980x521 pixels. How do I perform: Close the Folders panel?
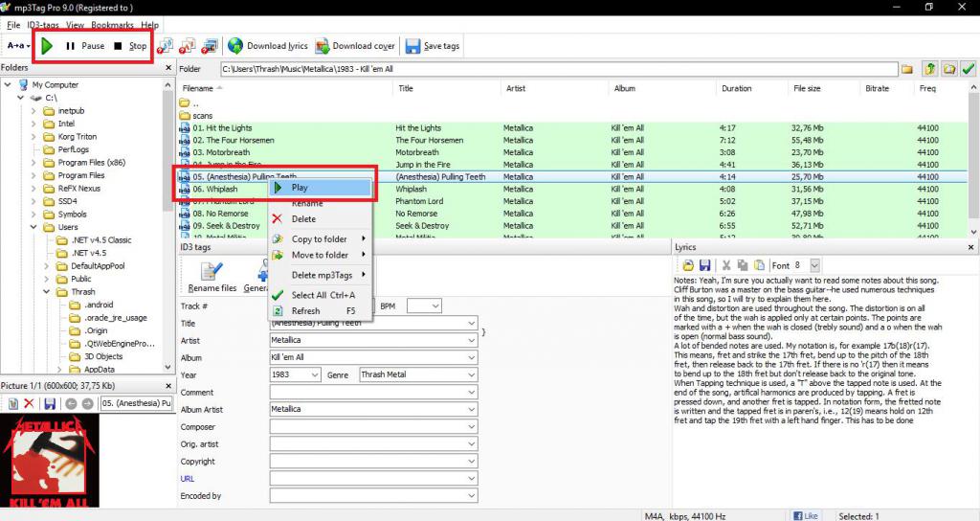[x=168, y=68]
